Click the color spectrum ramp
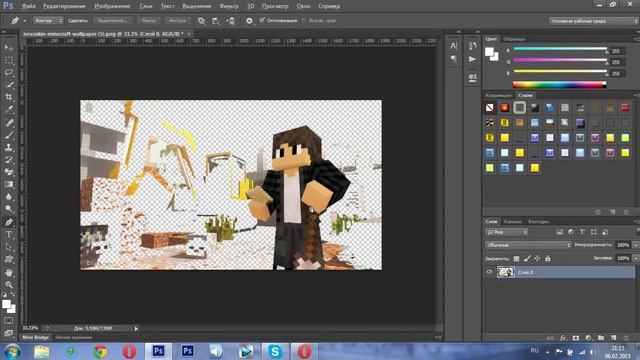Image resolution: width=640 pixels, height=360 pixels. 559,85
